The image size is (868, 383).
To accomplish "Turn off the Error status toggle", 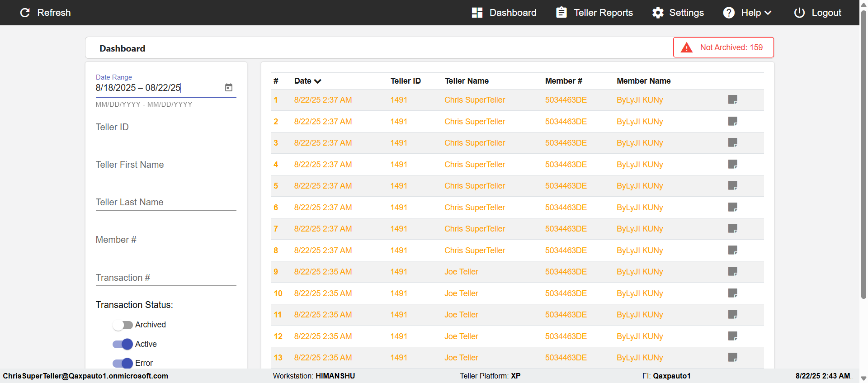I will tap(123, 363).
